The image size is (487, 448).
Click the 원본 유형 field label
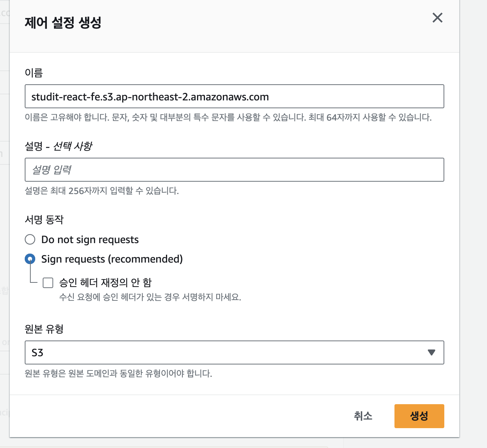click(x=44, y=329)
